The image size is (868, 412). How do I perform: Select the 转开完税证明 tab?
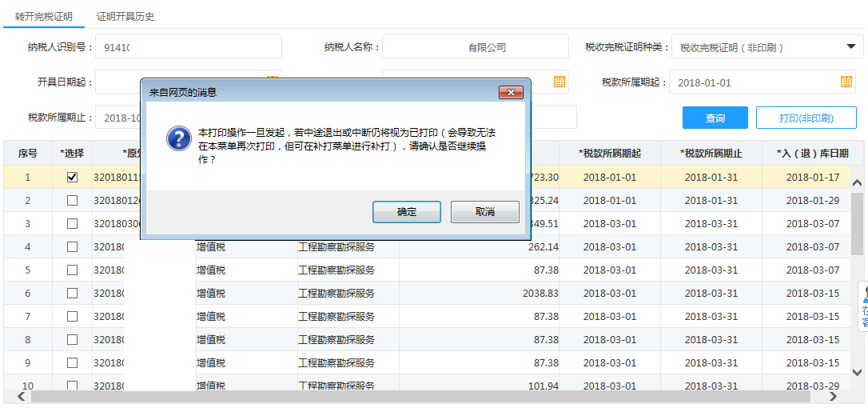[x=43, y=16]
